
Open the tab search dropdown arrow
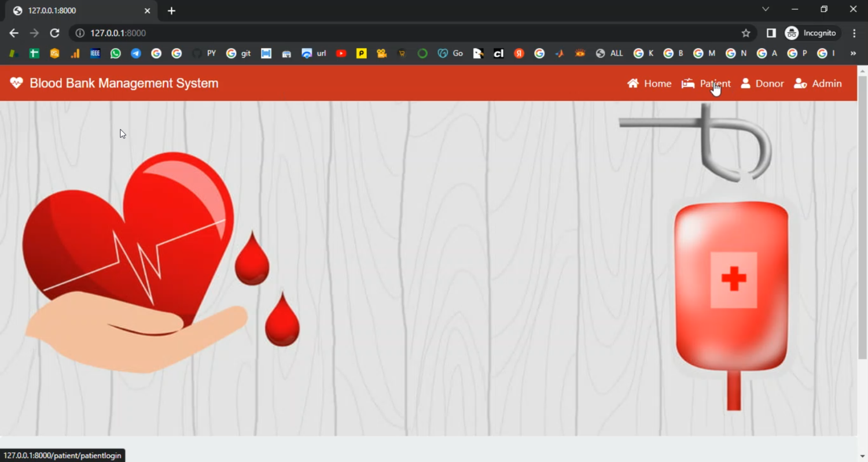tap(766, 9)
